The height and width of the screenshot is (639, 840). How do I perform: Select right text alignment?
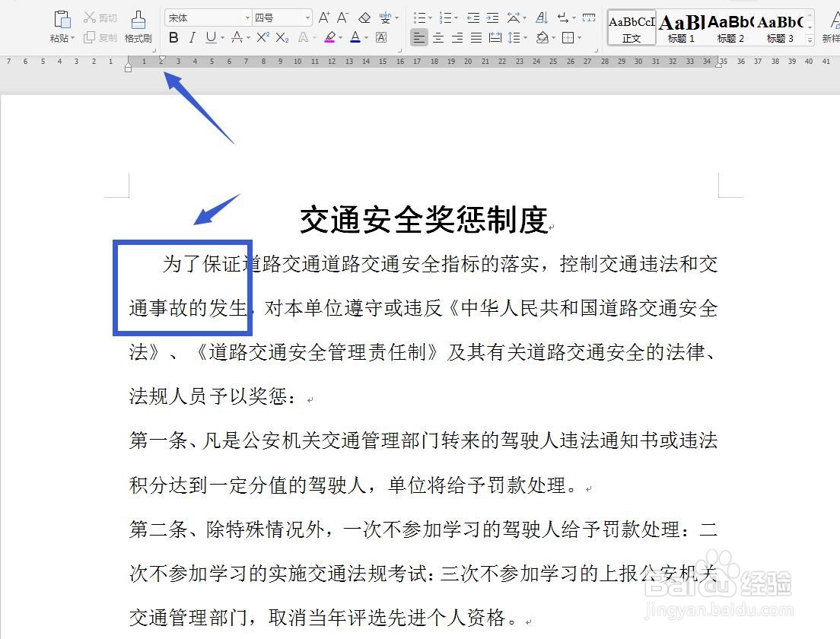pyautogui.click(x=457, y=37)
